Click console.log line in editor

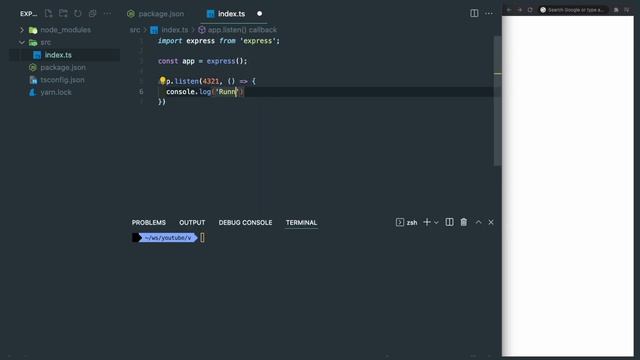coord(205,91)
